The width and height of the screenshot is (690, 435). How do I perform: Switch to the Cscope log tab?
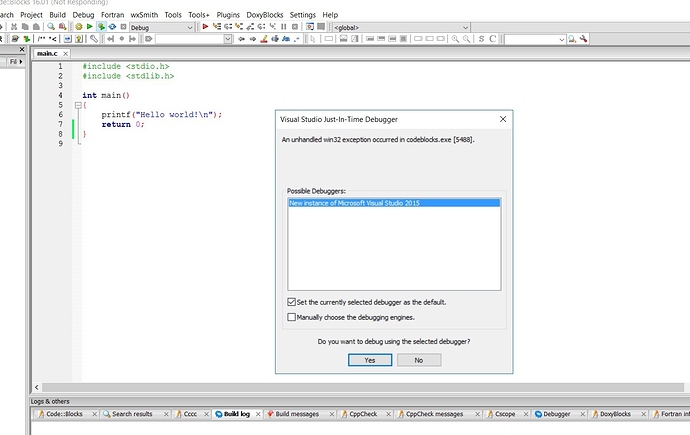pyautogui.click(x=505, y=414)
